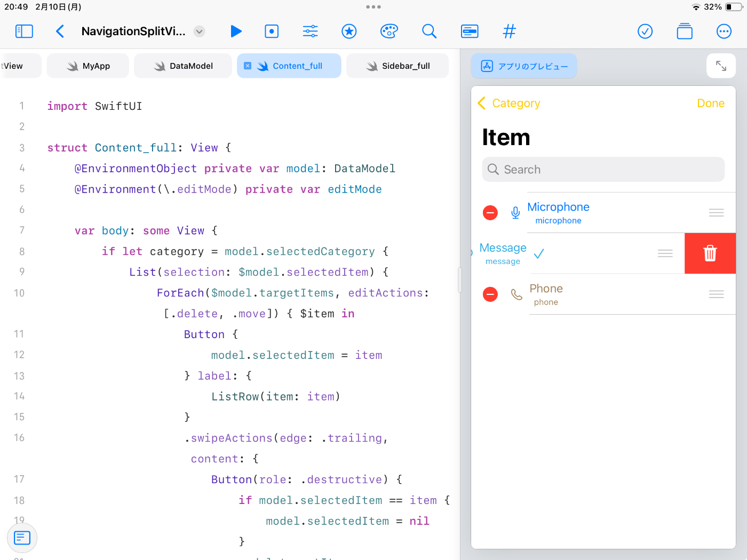
Task: Open the star badge icon
Action: pyautogui.click(x=349, y=31)
